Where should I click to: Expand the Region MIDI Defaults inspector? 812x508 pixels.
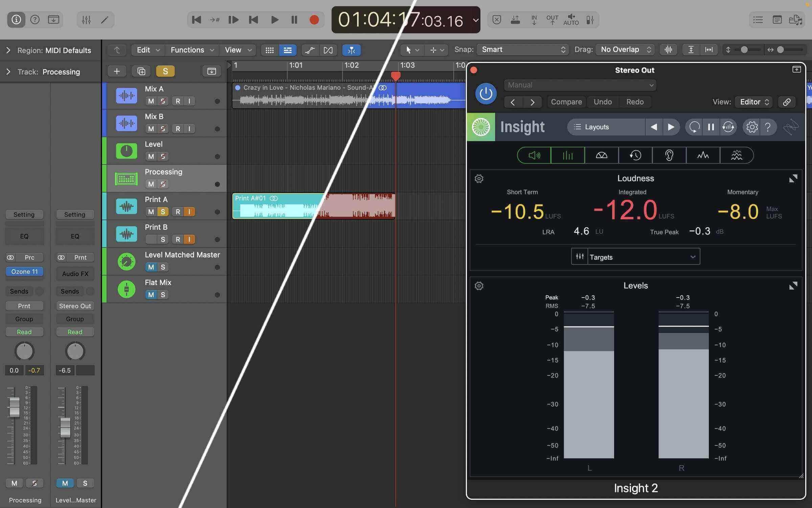(x=8, y=50)
